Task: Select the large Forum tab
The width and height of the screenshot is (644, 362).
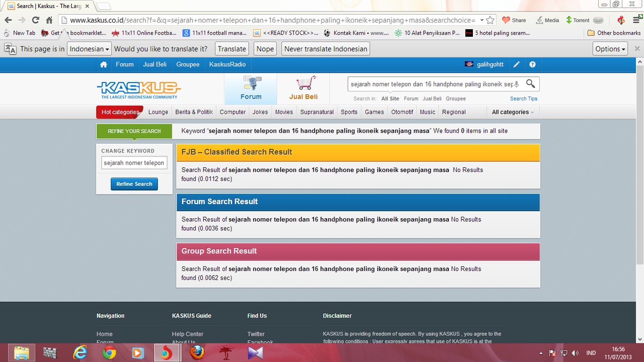Action: click(x=251, y=89)
